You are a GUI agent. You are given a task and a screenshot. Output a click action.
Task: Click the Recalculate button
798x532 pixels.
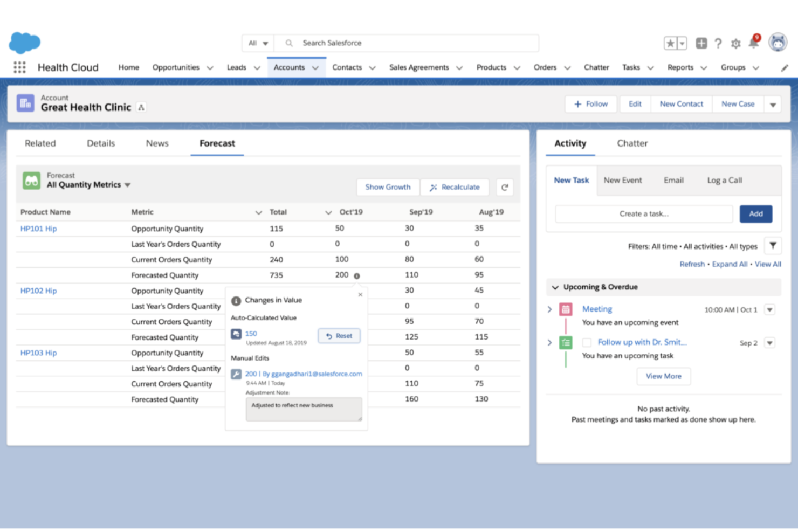(x=455, y=187)
